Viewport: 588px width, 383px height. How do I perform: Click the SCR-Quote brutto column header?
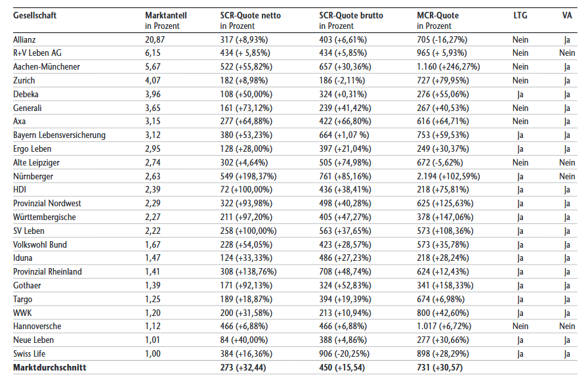tap(351, 15)
